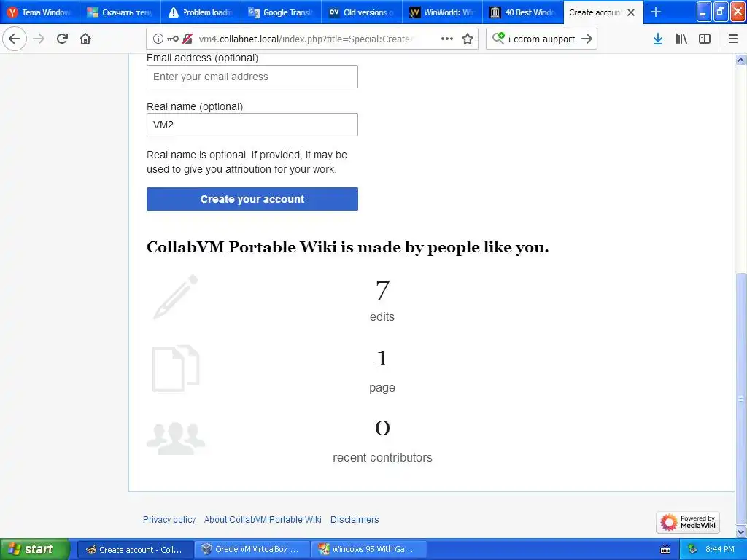
Task: Click the search engine magnifier icon
Action: tap(498, 38)
